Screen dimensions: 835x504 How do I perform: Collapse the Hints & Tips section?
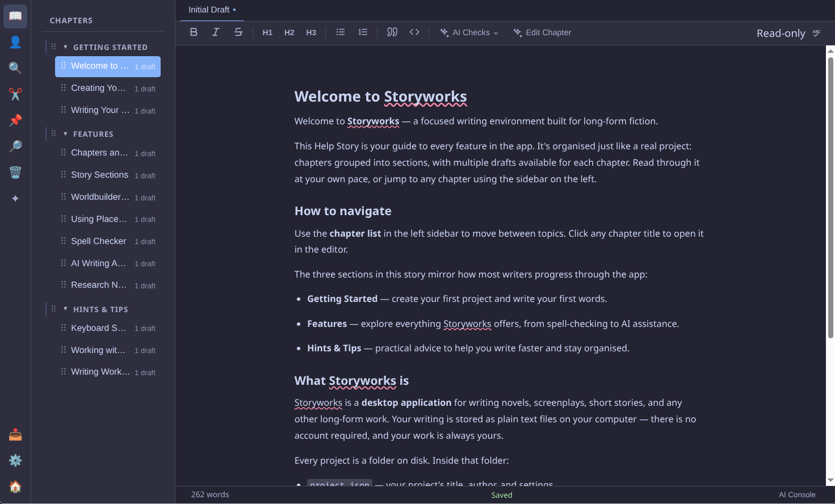click(x=65, y=309)
